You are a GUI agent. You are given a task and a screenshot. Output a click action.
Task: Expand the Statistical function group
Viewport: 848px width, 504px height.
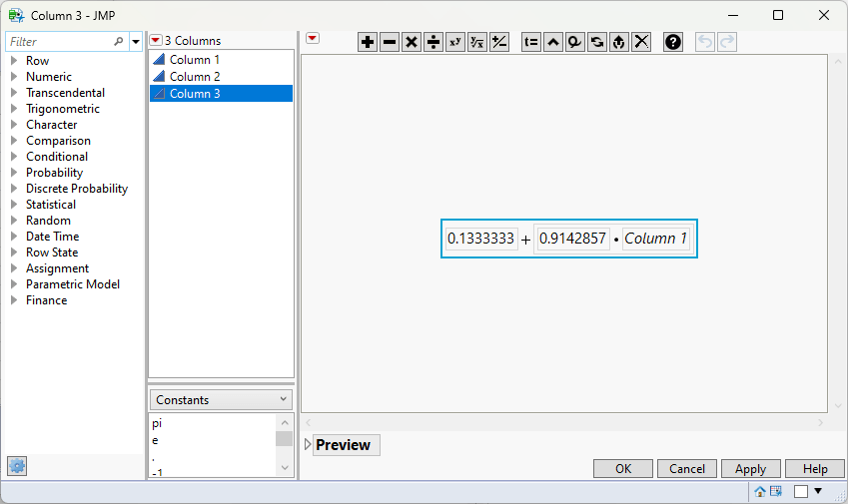click(x=15, y=205)
